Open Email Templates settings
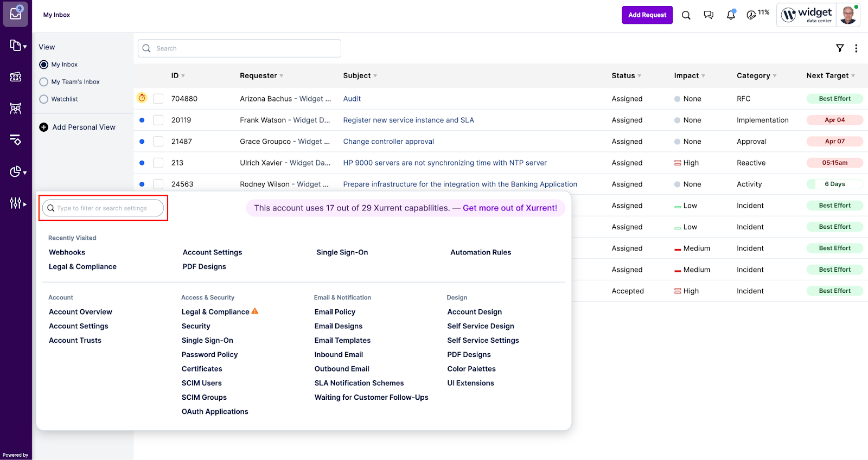The image size is (868, 460). 342,340
